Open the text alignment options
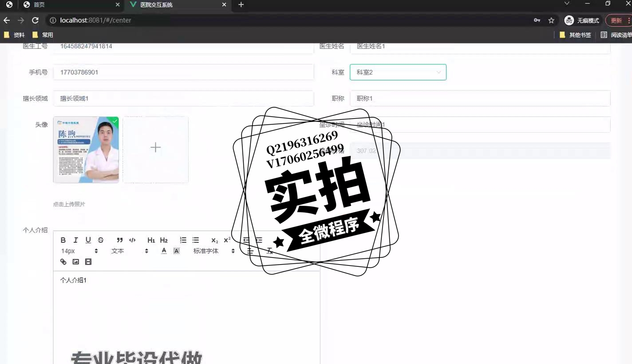The image size is (632, 364). (250, 251)
